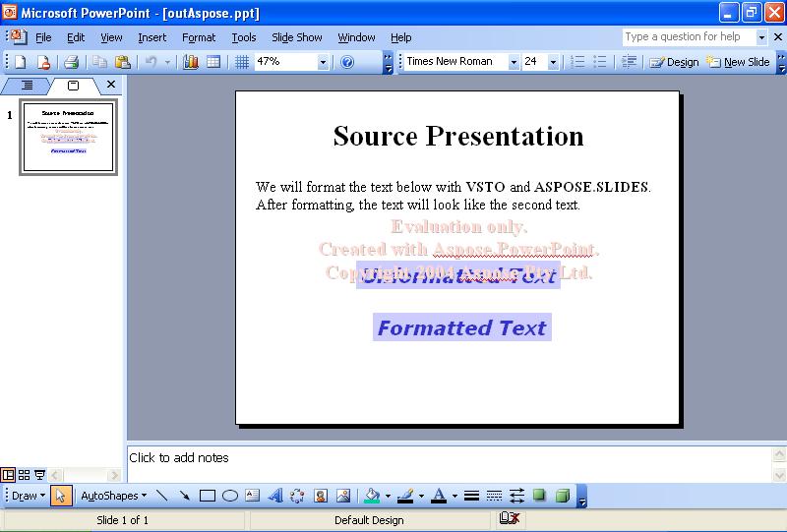Image resolution: width=787 pixels, height=532 pixels.
Task: Select the Oval drawing tool
Action: pyautogui.click(x=230, y=496)
